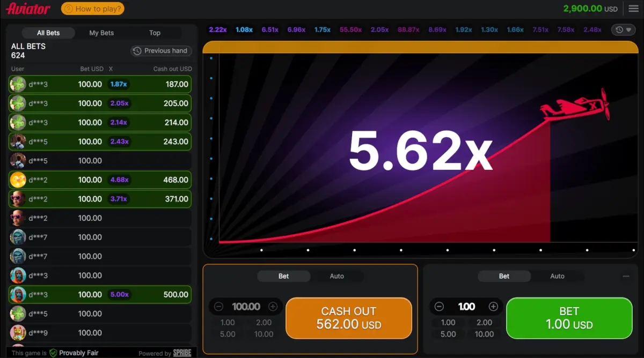Cash out 562.00 USD
This screenshot has width=644, height=358.
point(349,318)
